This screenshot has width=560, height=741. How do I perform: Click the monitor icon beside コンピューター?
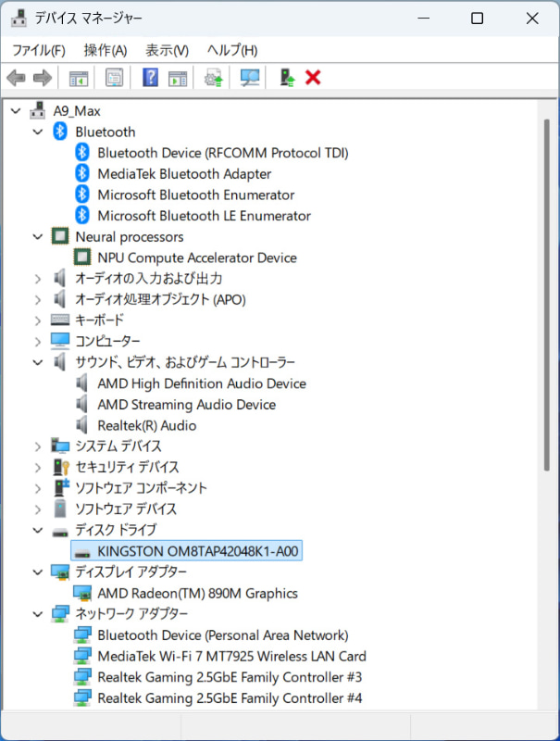(x=60, y=341)
